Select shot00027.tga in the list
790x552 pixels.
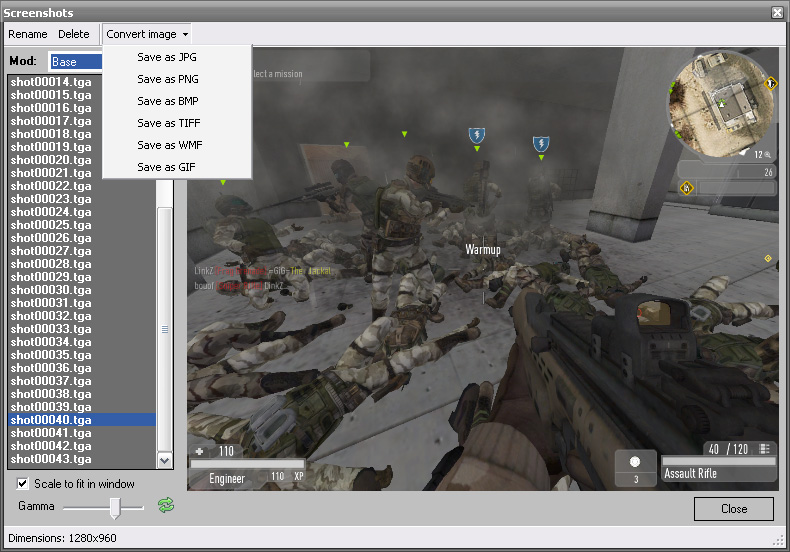(x=82, y=251)
